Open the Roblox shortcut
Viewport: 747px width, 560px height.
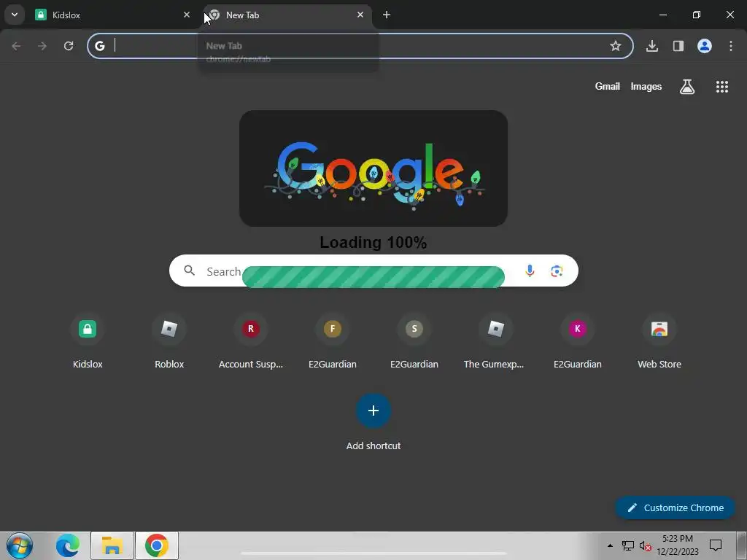tap(169, 341)
